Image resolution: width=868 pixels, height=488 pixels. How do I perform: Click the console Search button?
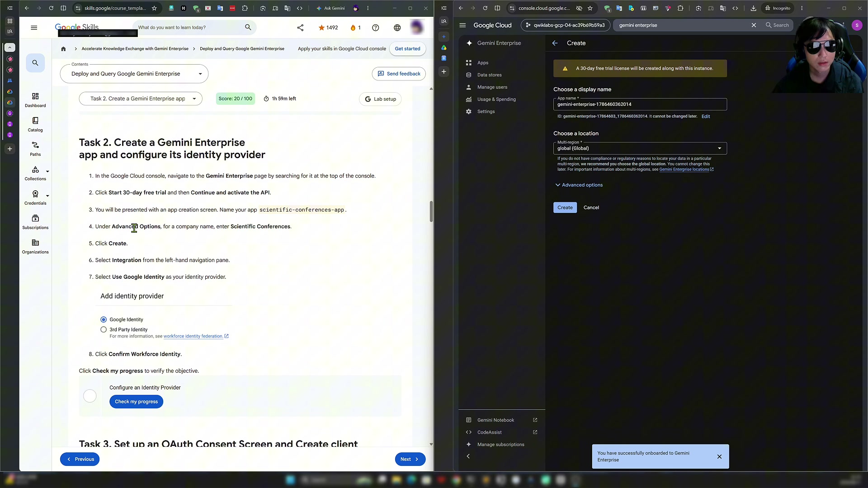pos(777,25)
